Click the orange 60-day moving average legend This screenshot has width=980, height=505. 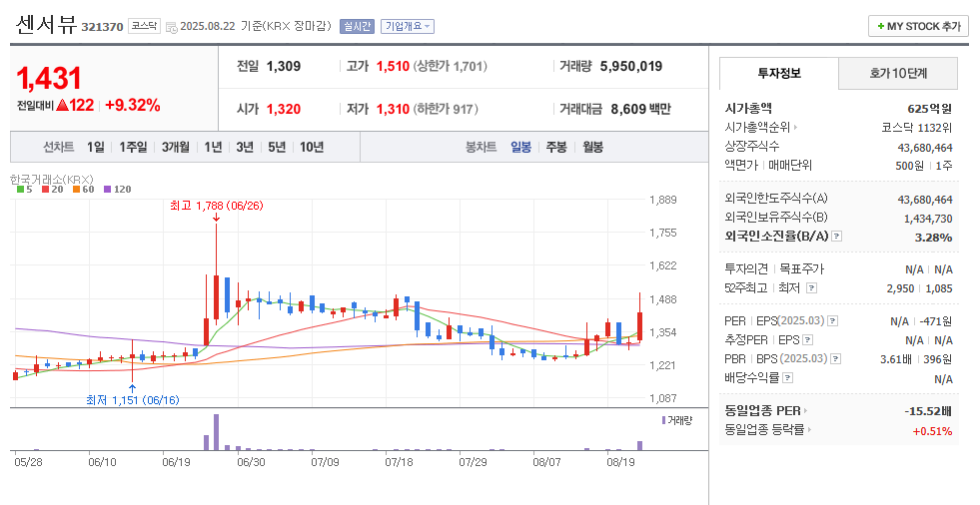(83, 190)
